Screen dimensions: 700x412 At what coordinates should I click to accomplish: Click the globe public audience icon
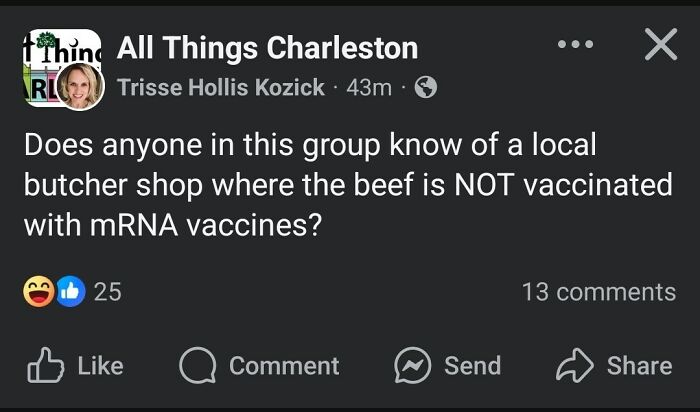(425, 88)
